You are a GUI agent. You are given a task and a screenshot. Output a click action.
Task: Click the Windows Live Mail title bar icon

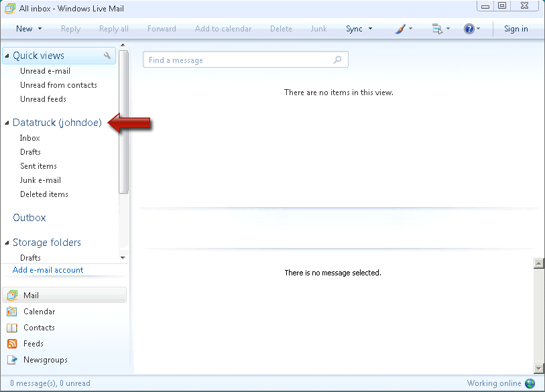coord(10,9)
